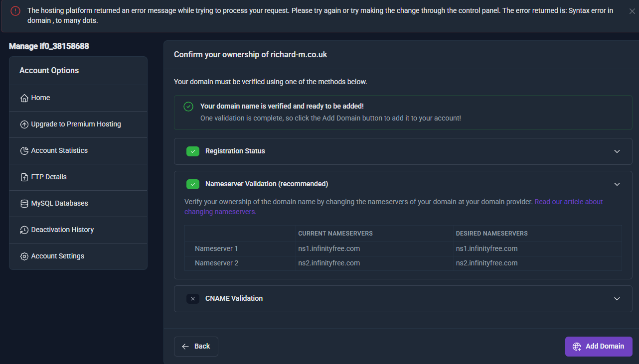Click the Home house icon in sidebar
The height and width of the screenshot is (364, 639).
(24, 98)
